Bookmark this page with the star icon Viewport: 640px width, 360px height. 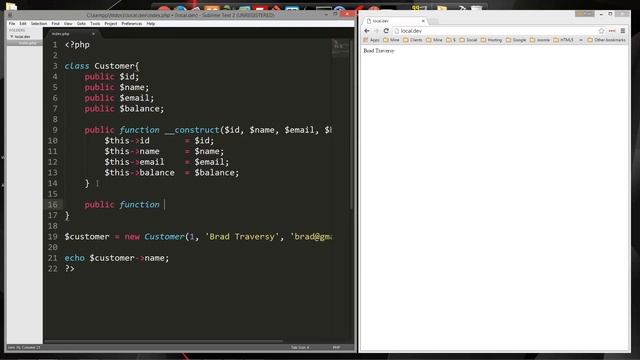pyautogui.click(x=601, y=31)
